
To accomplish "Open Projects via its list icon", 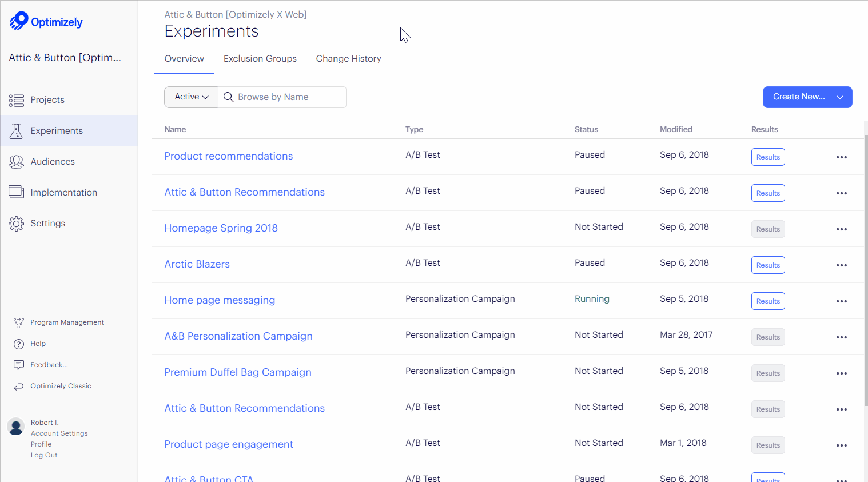I will point(16,101).
